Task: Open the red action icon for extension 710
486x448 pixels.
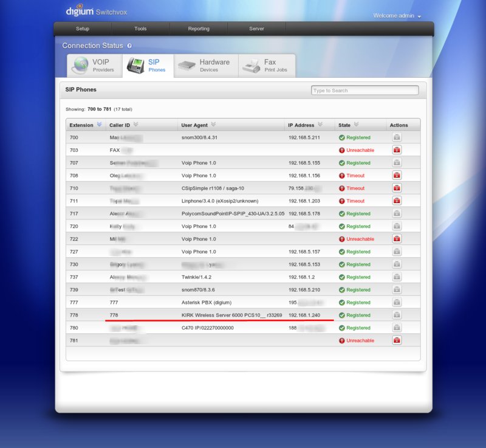Action: (397, 188)
